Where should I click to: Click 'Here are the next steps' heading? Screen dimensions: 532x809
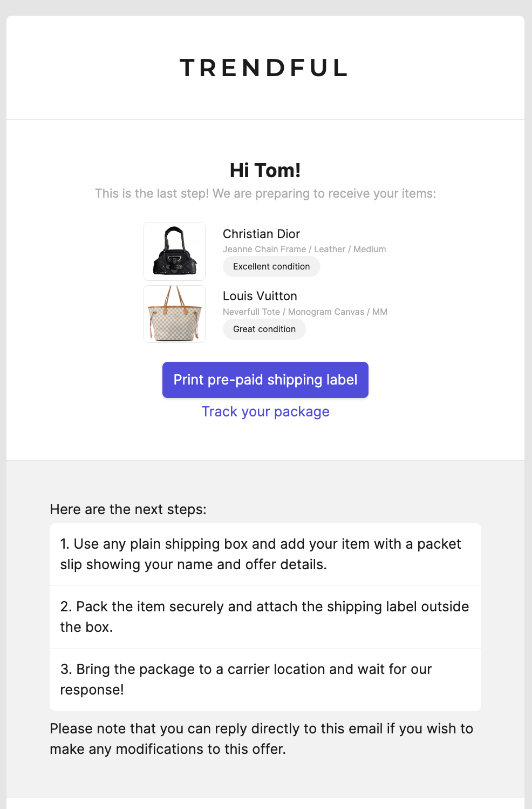tap(128, 509)
